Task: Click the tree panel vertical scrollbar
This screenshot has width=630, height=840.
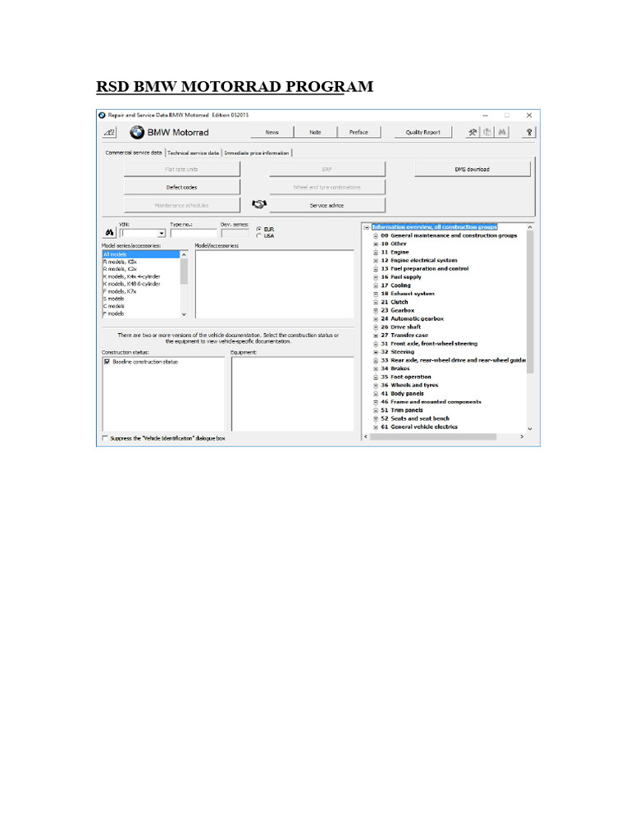Action: (x=530, y=303)
